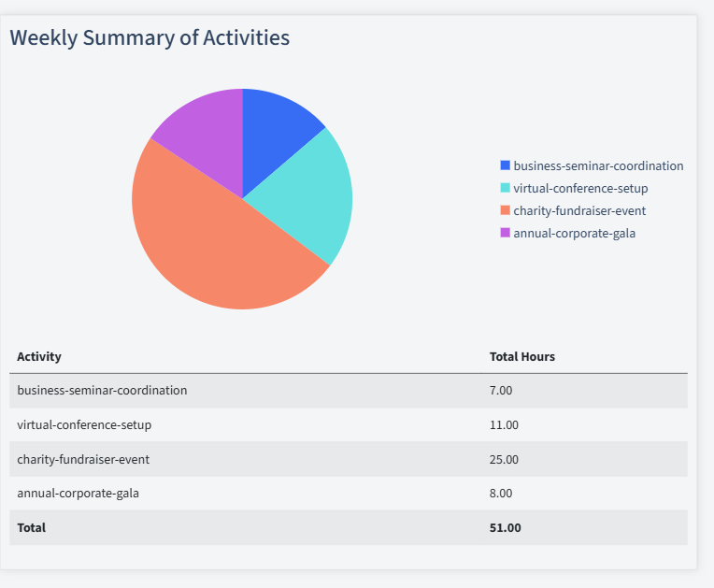Click the Activity column header
Viewport: 714px width, 588px height.
point(38,356)
